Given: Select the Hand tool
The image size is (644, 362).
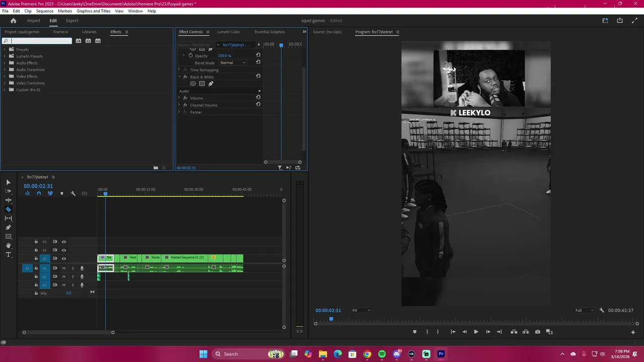Looking at the screenshot, I should point(8,245).
